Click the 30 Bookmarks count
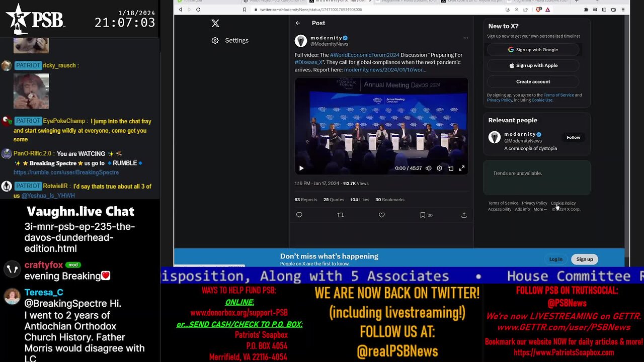644x362 pixels. 390,200
